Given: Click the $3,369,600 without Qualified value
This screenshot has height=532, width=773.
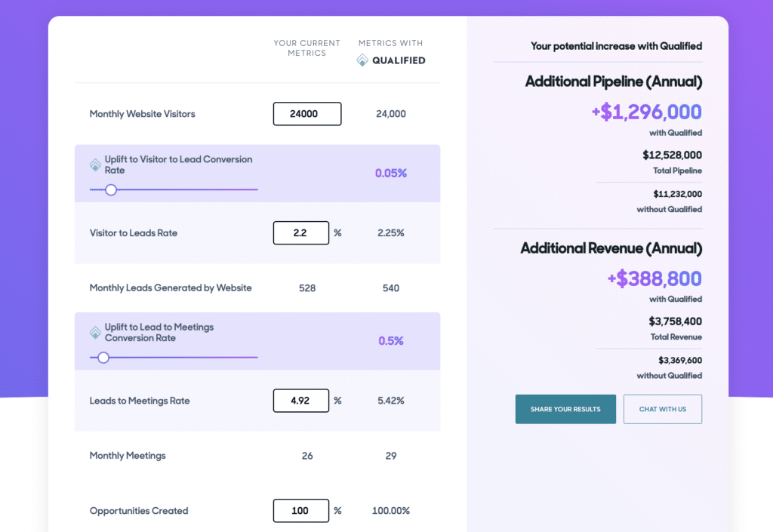Looking at the screenshot, I should click(x=680, y=361).
